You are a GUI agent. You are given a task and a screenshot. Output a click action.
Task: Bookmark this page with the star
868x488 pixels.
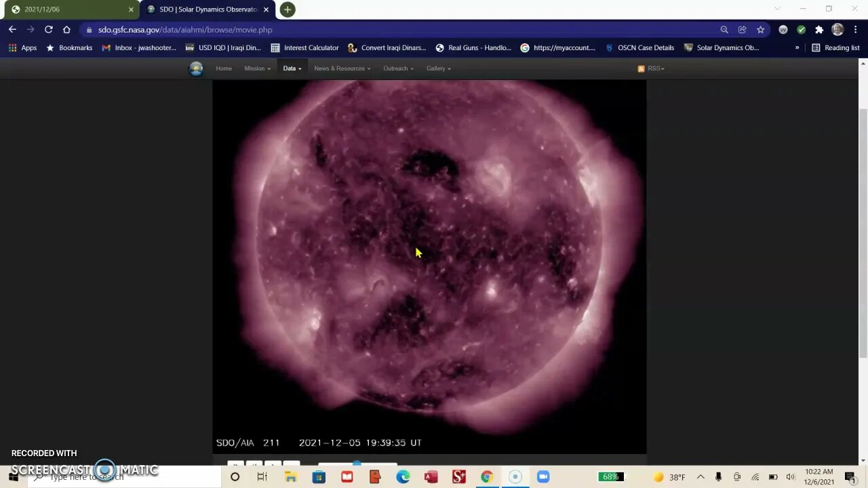(x=761, y=30)
